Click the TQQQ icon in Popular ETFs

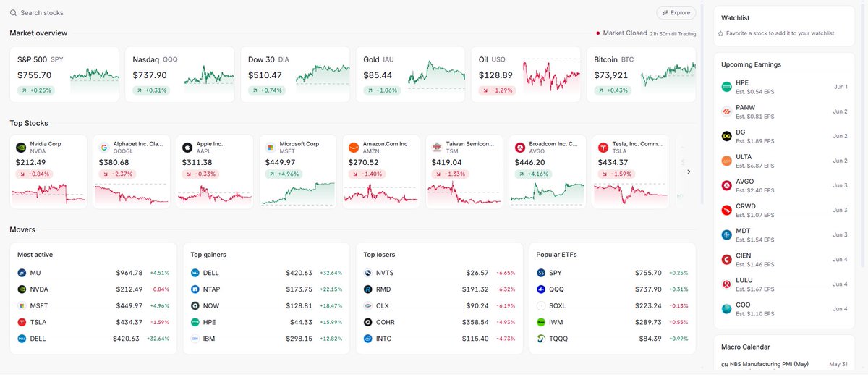(x=541, y=339)
